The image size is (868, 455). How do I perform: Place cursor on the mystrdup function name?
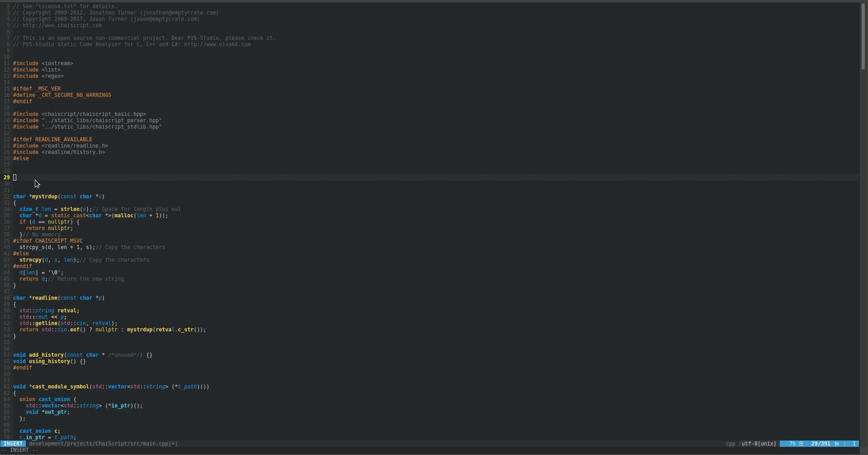click(x=45, y=196)
